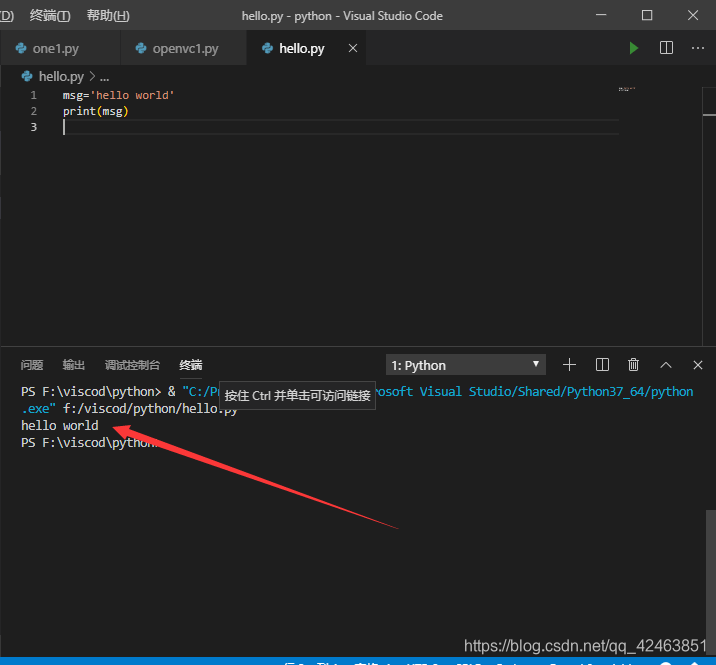The height and width of the screenshot is (665, 716).
Task: Close the Visual Studio Code window
Action: (x=693, y=15)
